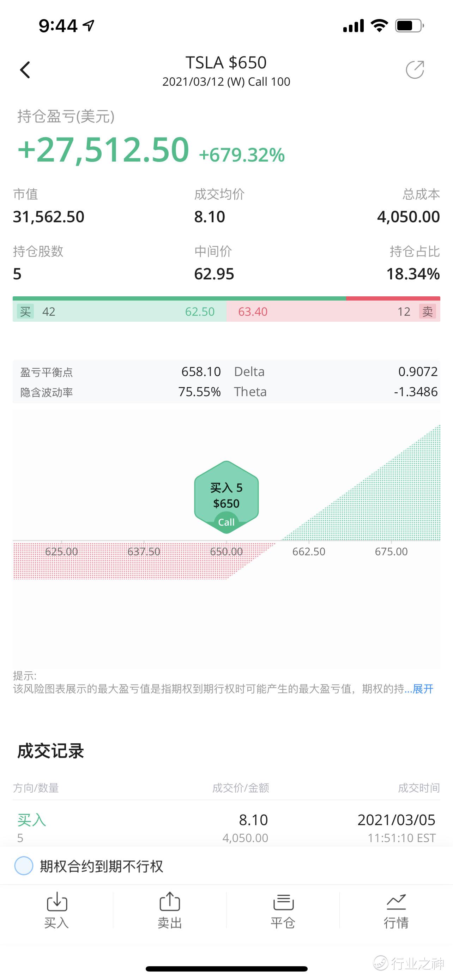Click the ask price 63.40
Viewport: 453px width, 980px height.
click(x=253, y=311)
